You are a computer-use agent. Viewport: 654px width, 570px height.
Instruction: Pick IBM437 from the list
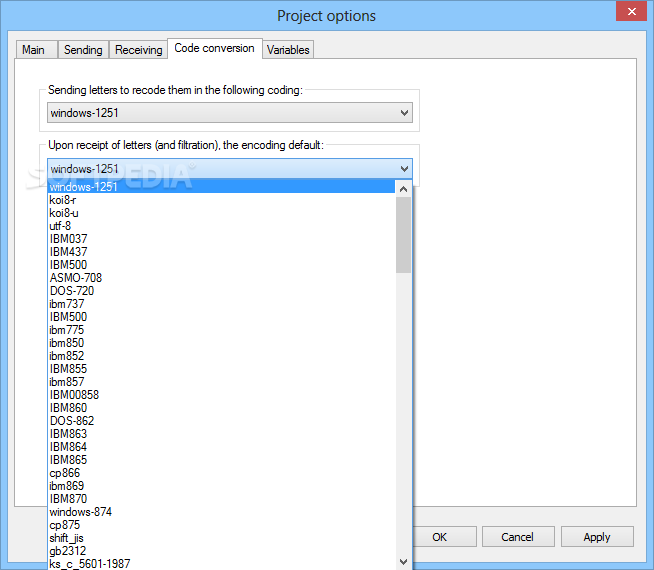point(221,252)
